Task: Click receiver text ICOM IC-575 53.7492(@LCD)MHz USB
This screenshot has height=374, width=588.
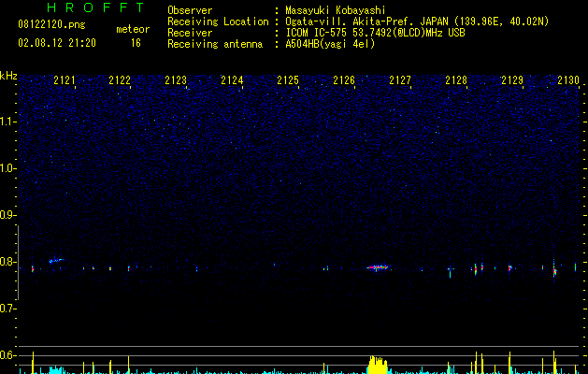Action: click(x=375, y=33)
